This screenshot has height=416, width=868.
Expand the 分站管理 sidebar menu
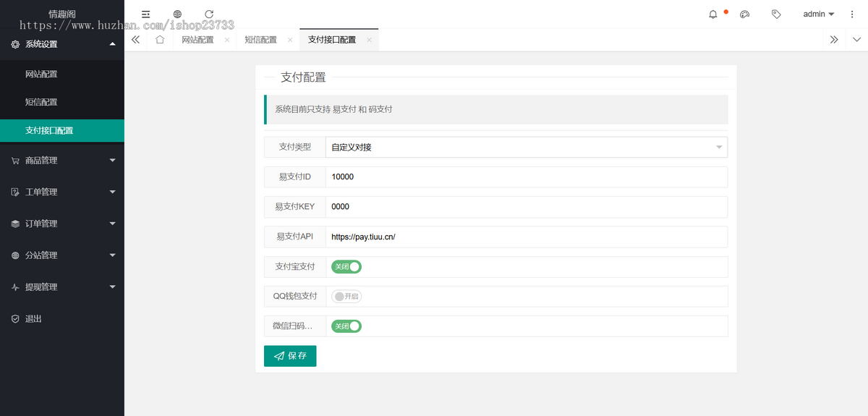62,255
